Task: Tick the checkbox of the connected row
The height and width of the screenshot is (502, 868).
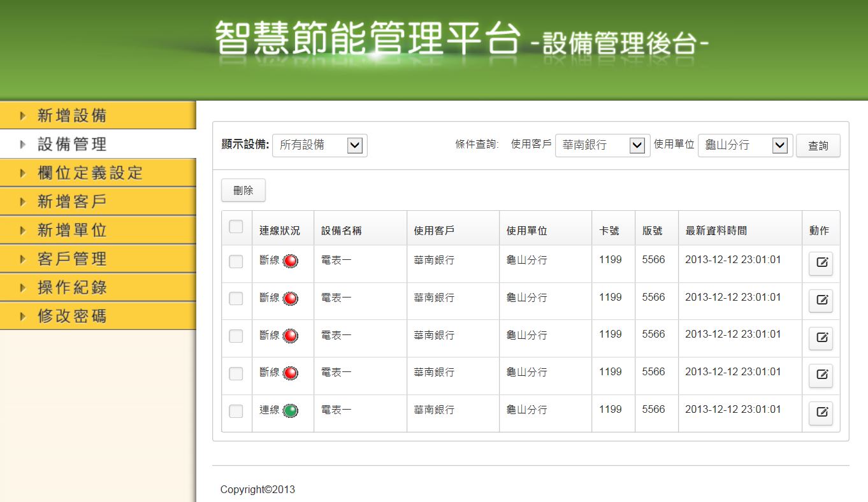Action: pyautogui.click(x=236, y=411)
